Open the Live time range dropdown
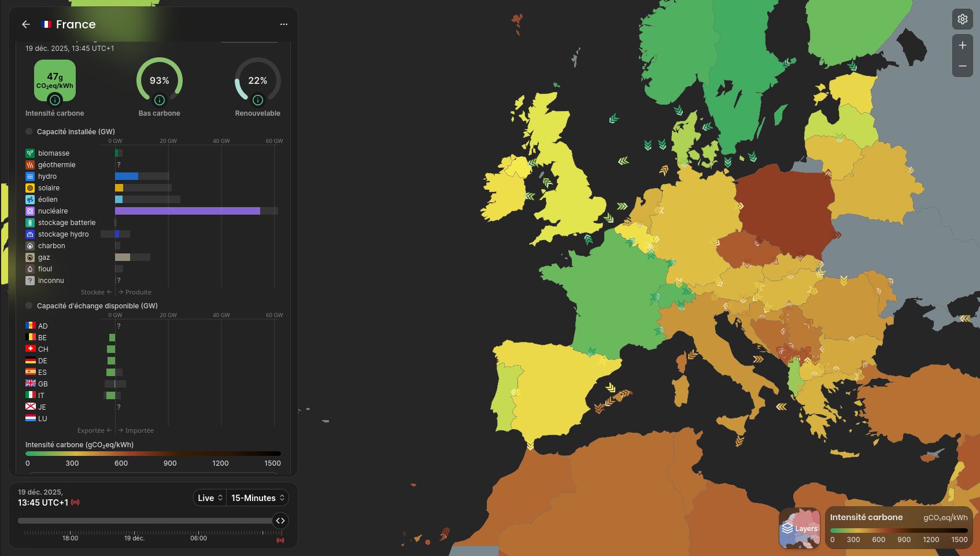 (209, 498)
